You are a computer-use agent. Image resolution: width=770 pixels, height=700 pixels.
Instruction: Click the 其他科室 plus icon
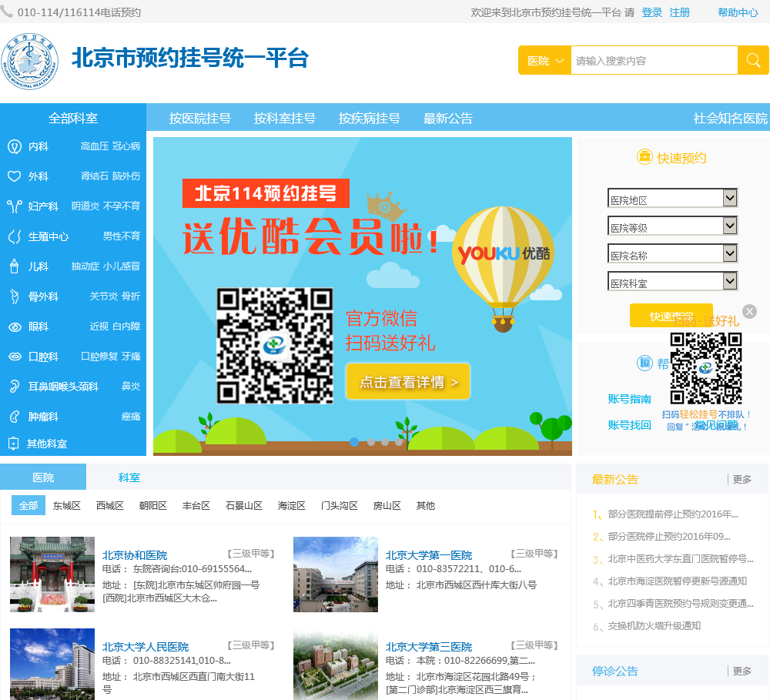click(14, 444)
